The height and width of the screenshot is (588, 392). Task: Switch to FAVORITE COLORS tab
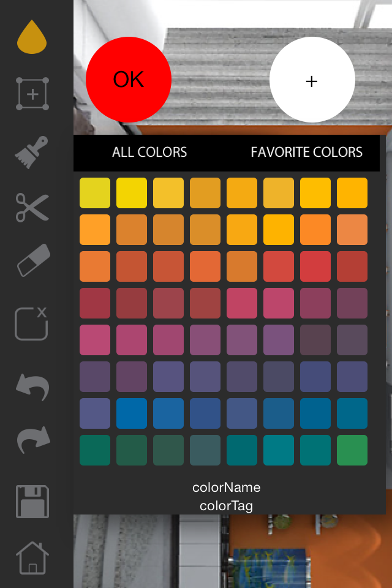pos(306,152)
